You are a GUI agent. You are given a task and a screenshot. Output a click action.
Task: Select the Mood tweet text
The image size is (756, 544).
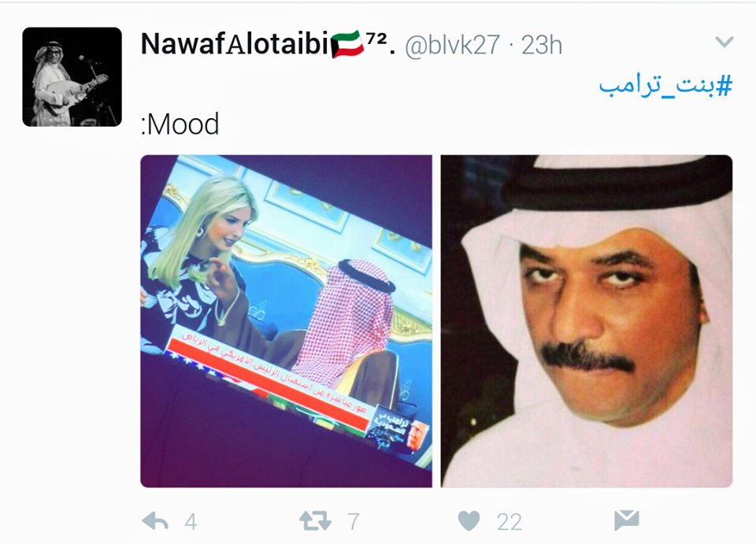click(180, 124)
